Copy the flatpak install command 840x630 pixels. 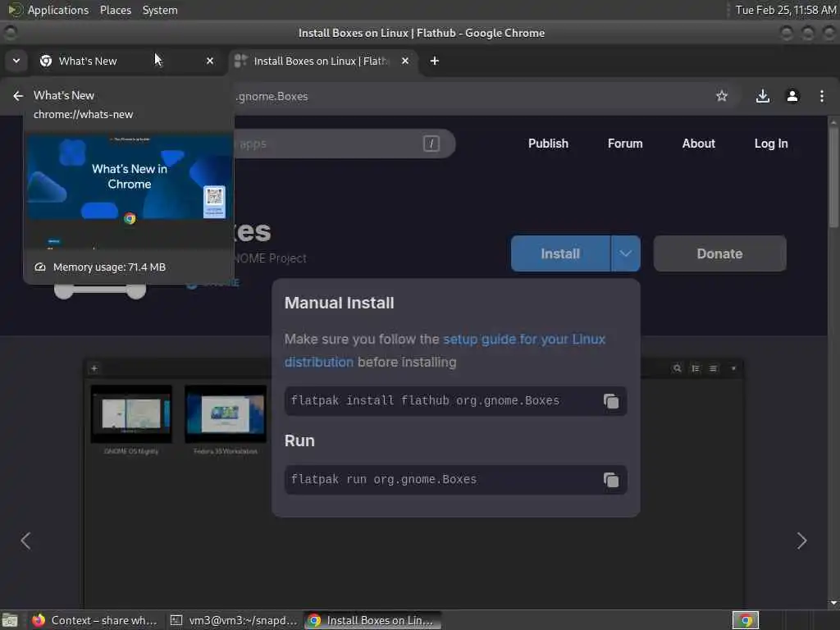(x=610, y=400)
